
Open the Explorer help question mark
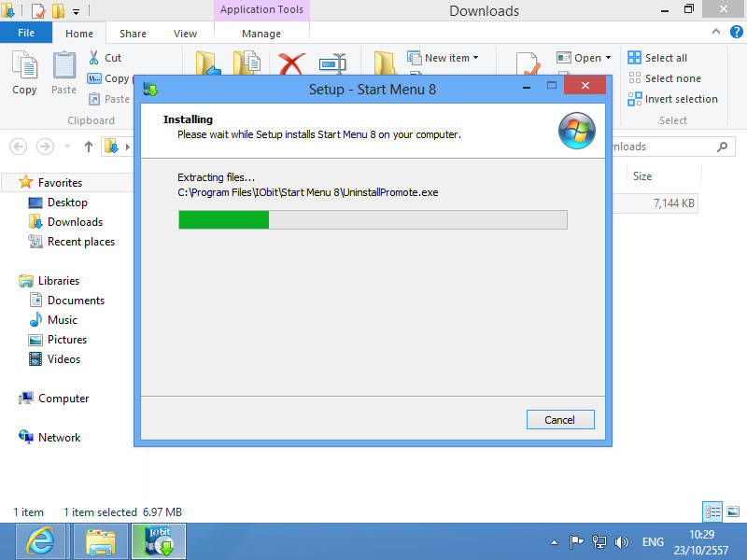[x=736, y=32]
